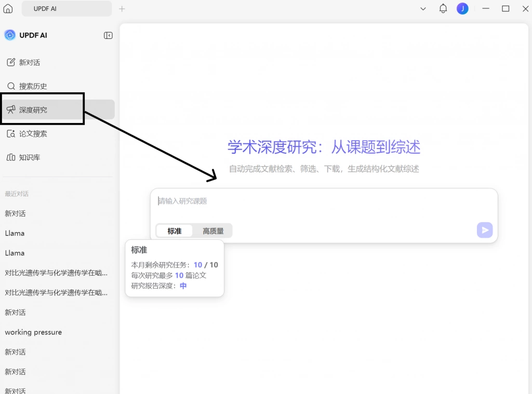This screenshot has width=532, height=394.
Task: Expand the tab list dropdown chevron
Action: [x=423, y=9]
